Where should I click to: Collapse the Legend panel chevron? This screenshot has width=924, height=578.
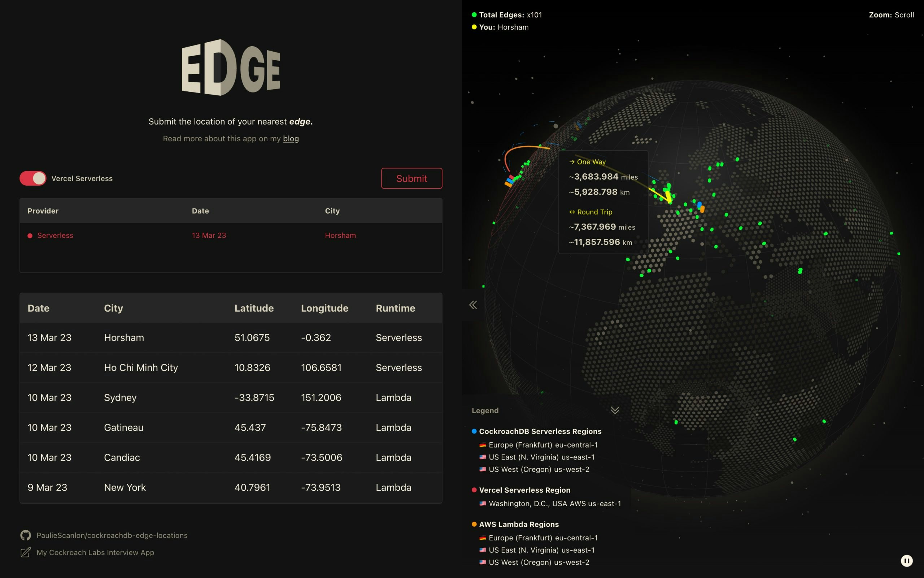[615, 410]
